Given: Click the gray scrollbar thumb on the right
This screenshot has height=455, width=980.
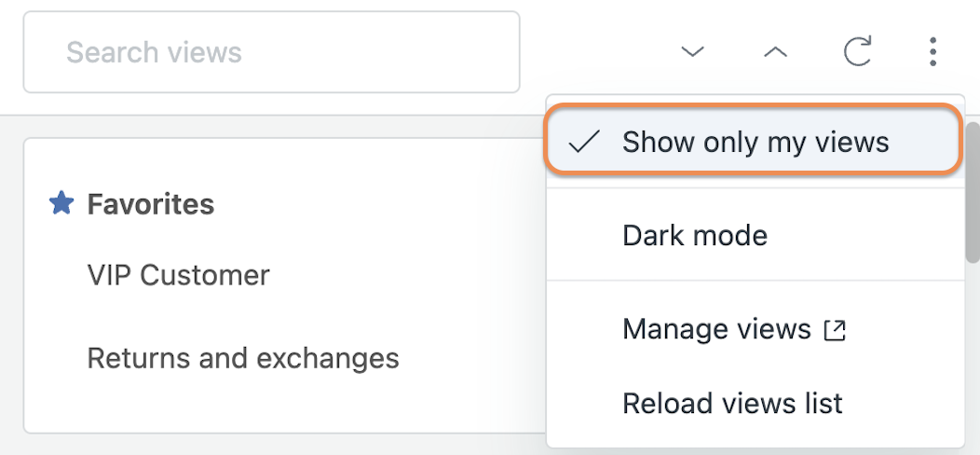Looking at the screenshot, I should click(973, 191).
